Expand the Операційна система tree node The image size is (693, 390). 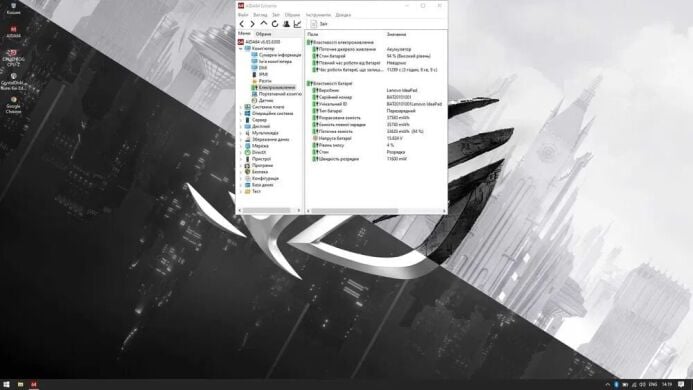[x=241, y=113]
